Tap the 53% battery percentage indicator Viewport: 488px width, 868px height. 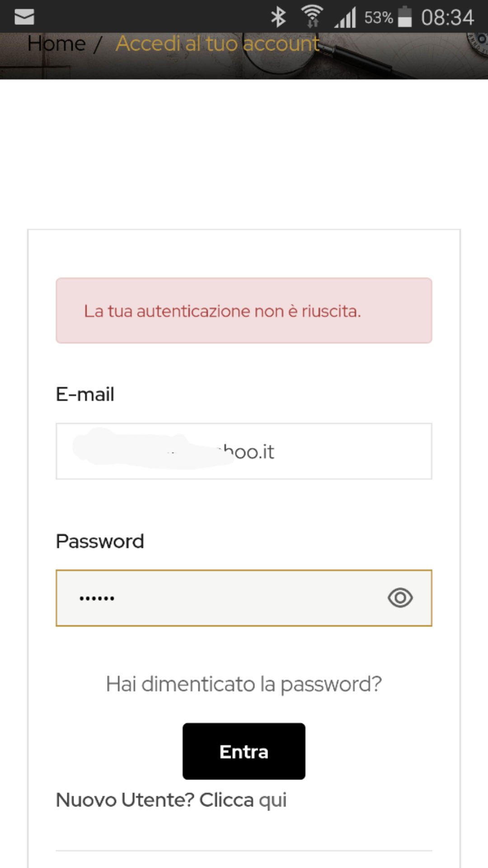coord(379,18)
